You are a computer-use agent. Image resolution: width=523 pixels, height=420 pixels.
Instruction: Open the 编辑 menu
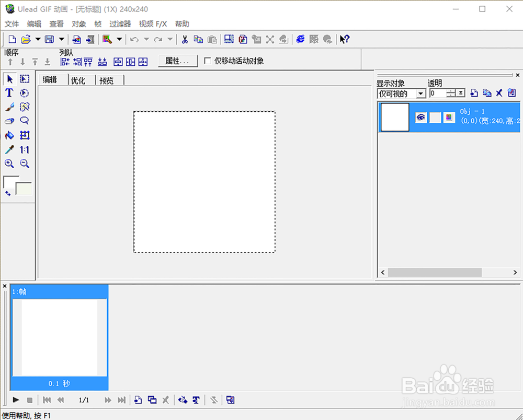pos(34,24)
